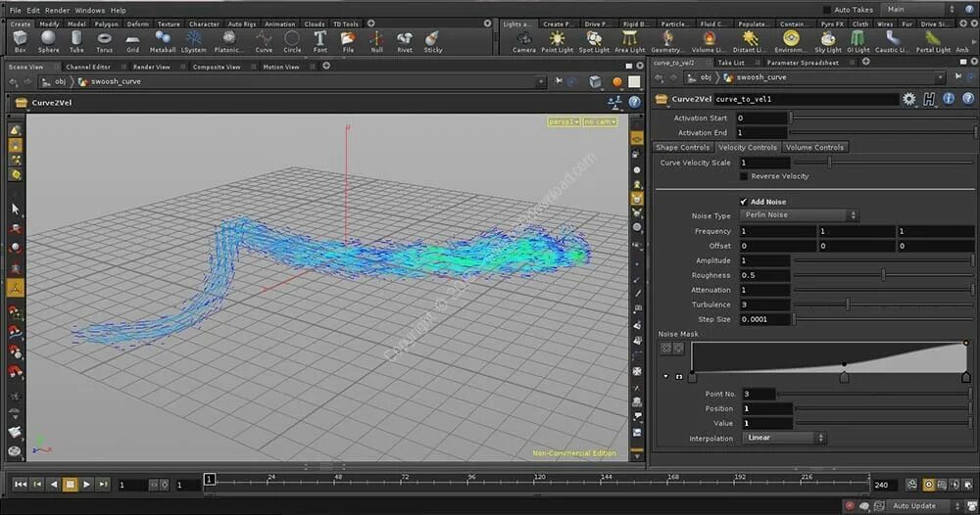Open the Take List tab
Screen dimensions: 980x515
point(731,63)
